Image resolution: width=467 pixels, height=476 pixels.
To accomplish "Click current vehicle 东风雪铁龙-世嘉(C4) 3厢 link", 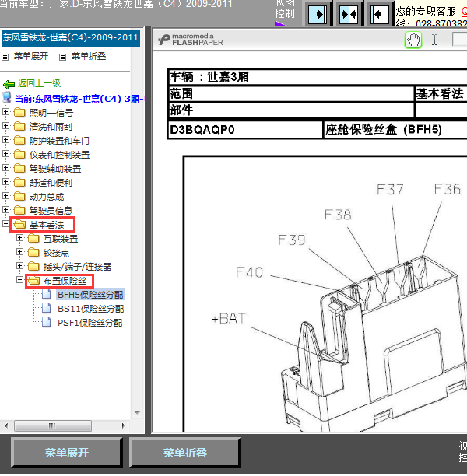I will [79, 99].
